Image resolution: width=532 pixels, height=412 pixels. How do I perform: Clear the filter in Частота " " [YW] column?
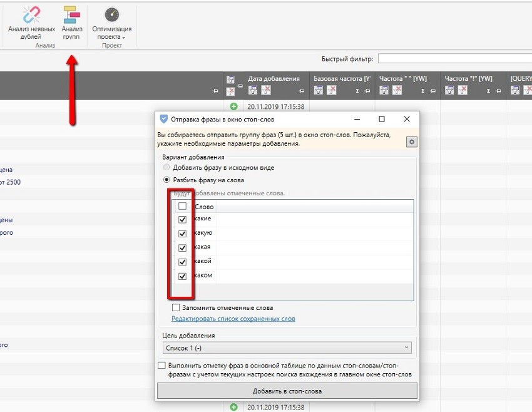click(x=397, y=90)
